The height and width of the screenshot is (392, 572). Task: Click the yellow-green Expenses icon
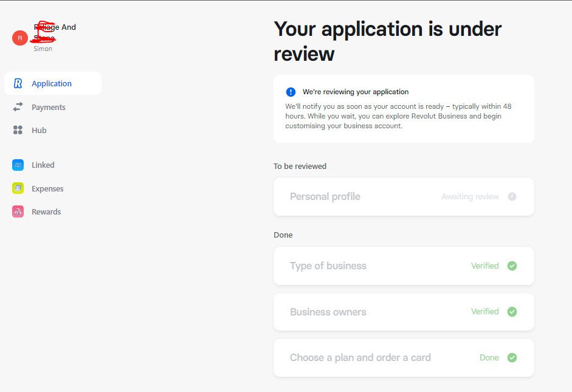18,188
